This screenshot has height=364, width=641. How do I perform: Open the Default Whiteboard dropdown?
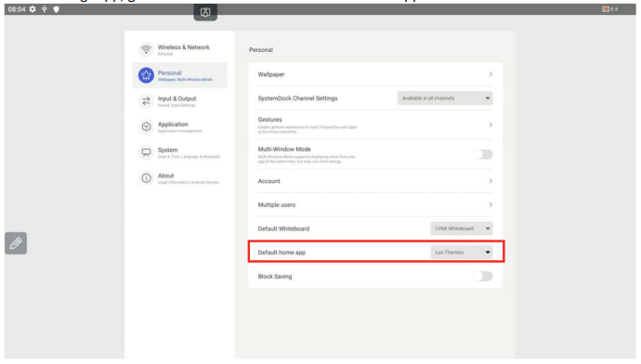461,228
